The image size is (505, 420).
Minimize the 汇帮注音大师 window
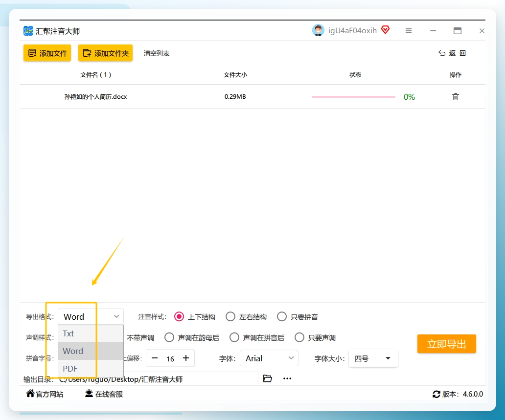point(433,31)
